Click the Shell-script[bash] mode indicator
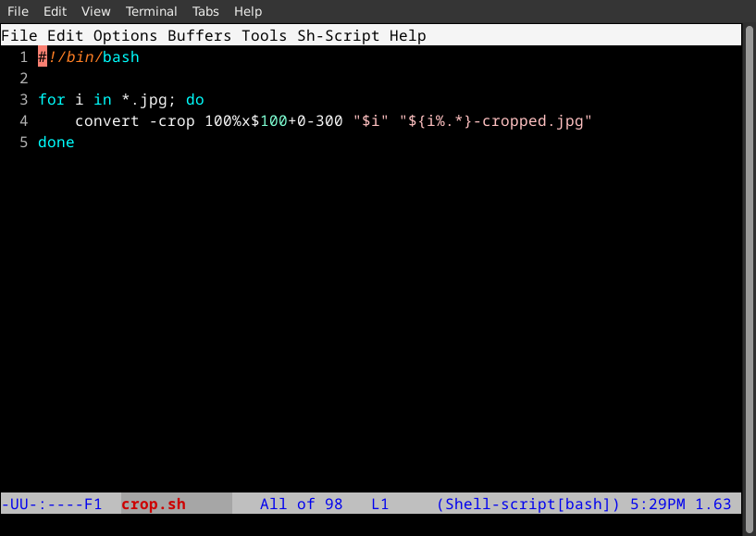Screen dimensions: 756x536 (x=528, y=504)
